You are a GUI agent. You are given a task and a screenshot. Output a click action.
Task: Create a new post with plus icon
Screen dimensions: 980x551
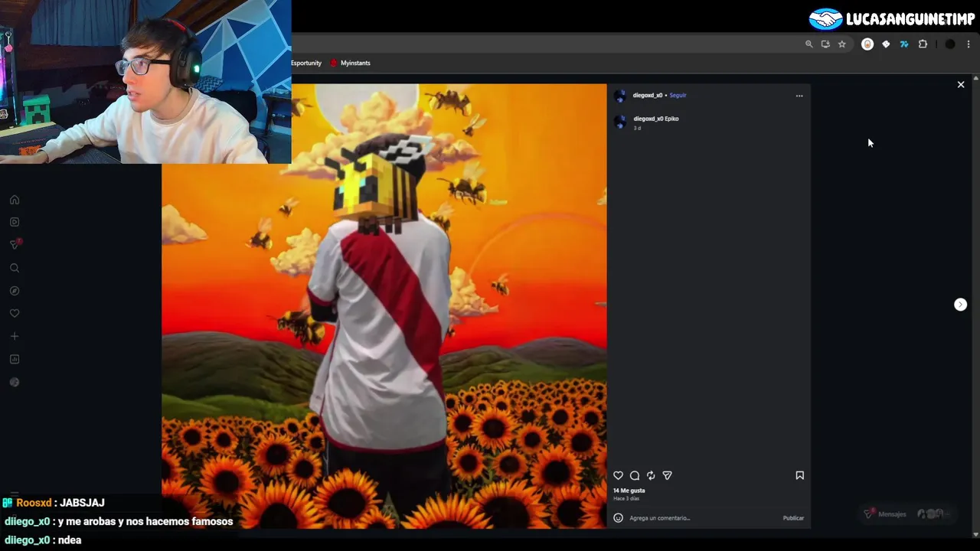click(x=15, y=336)
